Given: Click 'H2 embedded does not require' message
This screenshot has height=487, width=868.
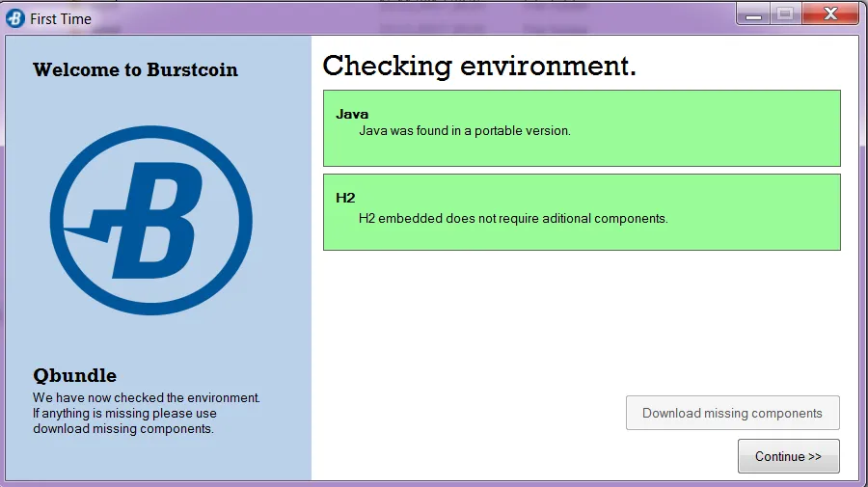Looking at the screenshot, I should pos(513,219).
